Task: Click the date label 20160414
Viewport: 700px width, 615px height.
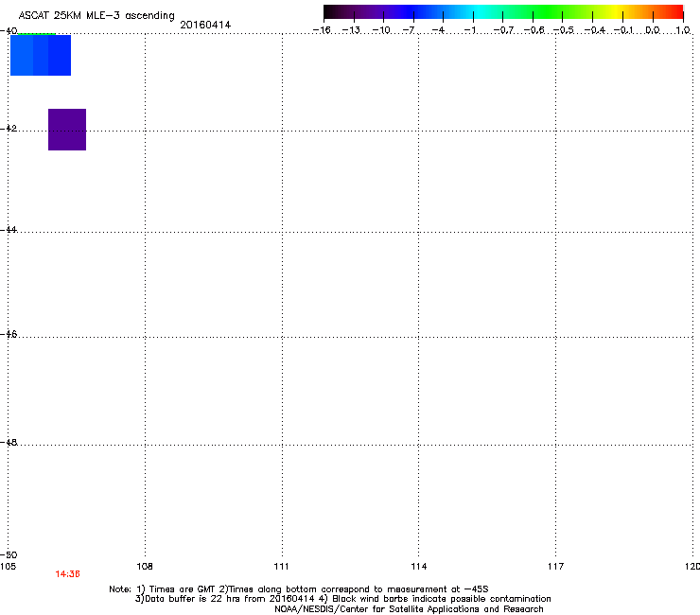Action: (205, 25)
